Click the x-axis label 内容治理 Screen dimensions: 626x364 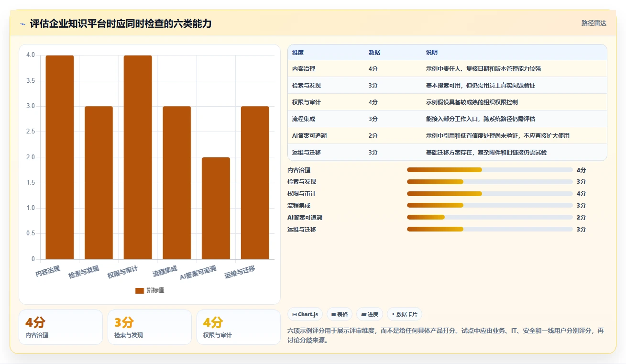click(48, 272)
